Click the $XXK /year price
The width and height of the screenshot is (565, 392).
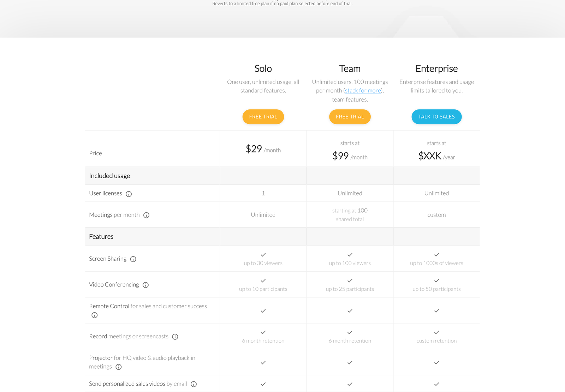pos(436,156)
